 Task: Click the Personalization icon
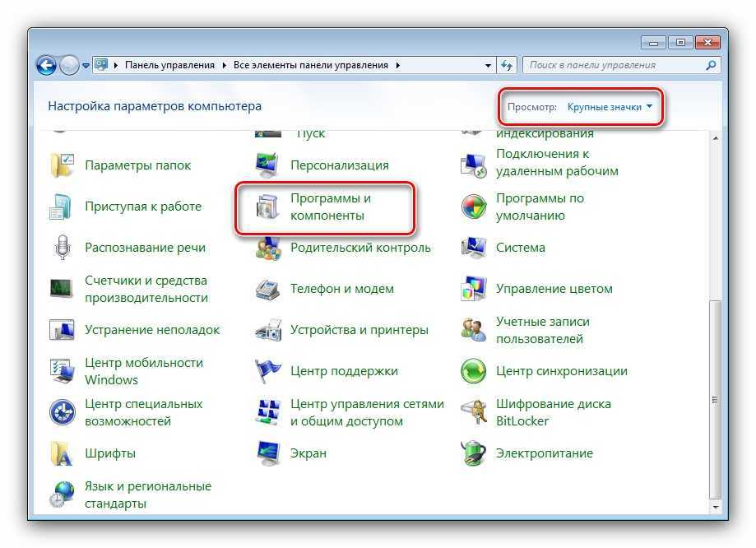(268, 165)
